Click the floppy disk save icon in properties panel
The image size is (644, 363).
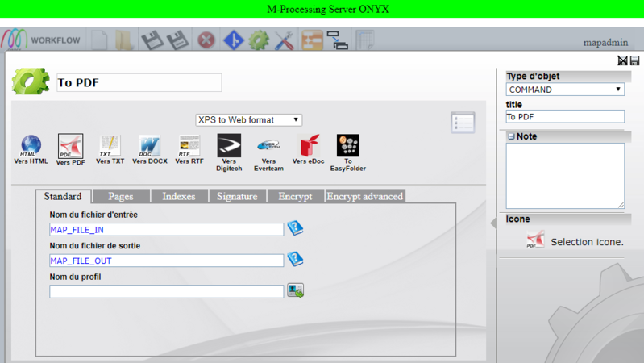pyautogui.click(x=634, y=61)
